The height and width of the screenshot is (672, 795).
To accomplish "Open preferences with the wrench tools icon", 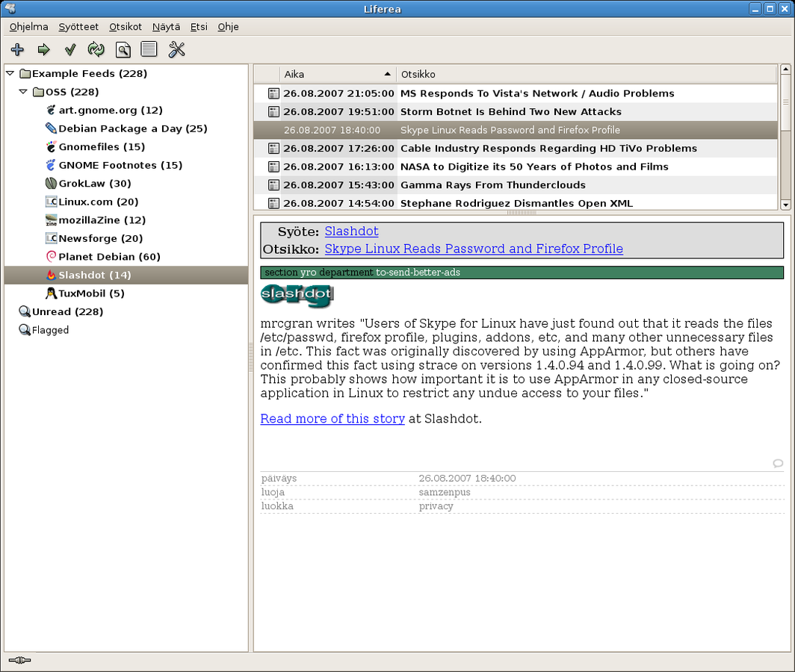I will [x=176, y=50].
